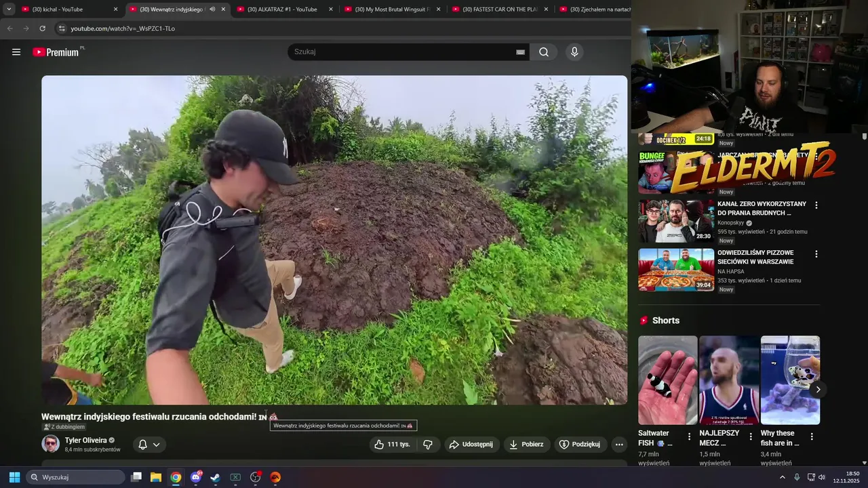
Task: Open Konopskyy channel name
Action: click(731, 222)
